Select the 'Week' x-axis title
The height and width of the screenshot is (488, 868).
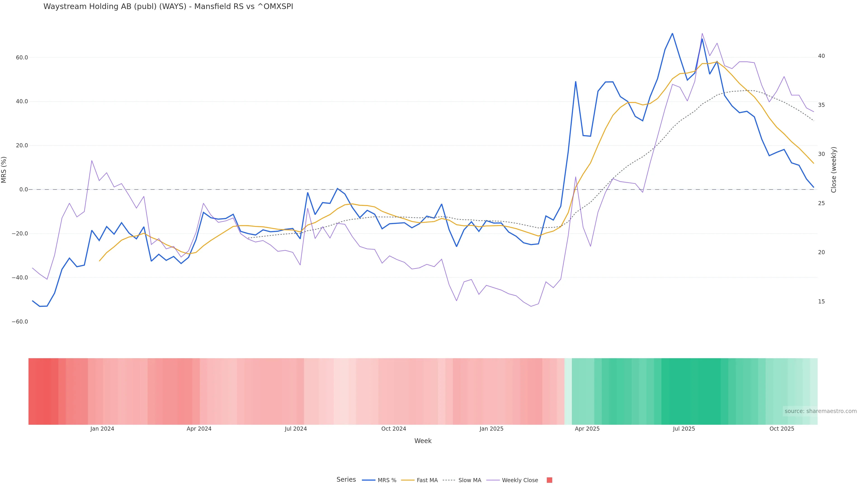422,441
